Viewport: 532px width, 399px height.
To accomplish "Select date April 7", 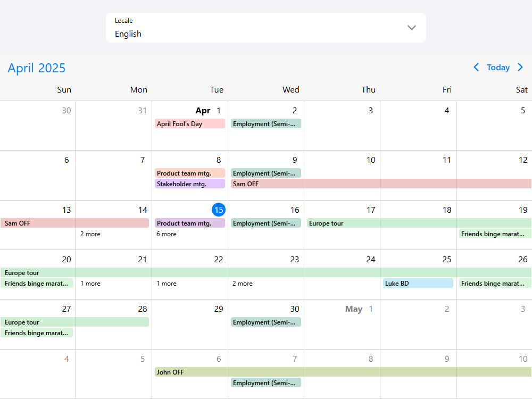I will [143, 160].
